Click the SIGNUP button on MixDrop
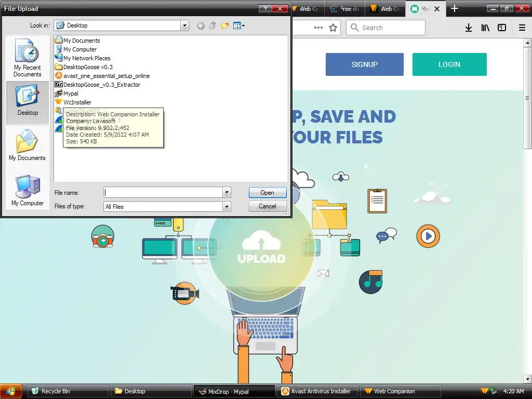Screen dimensions: 532x399 point(364,64)
